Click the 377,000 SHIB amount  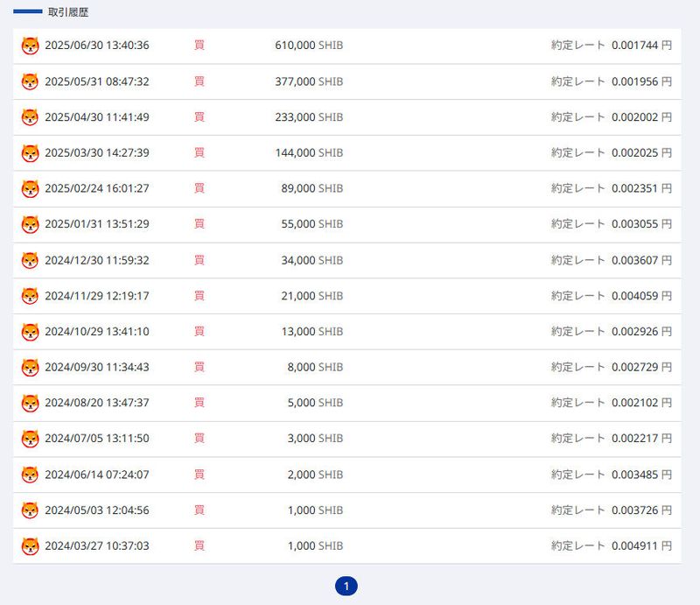pyautogui.click(x=306, y=81)
